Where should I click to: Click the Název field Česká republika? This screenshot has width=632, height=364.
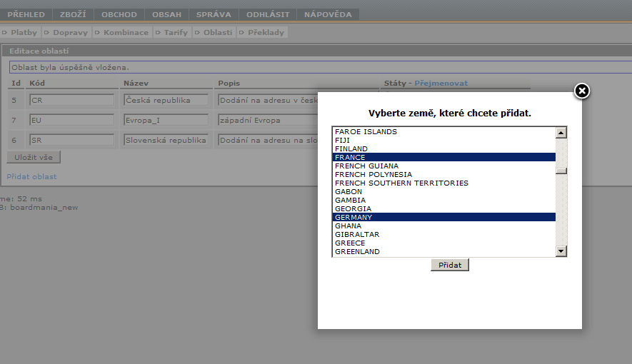(x=166, y=100)
